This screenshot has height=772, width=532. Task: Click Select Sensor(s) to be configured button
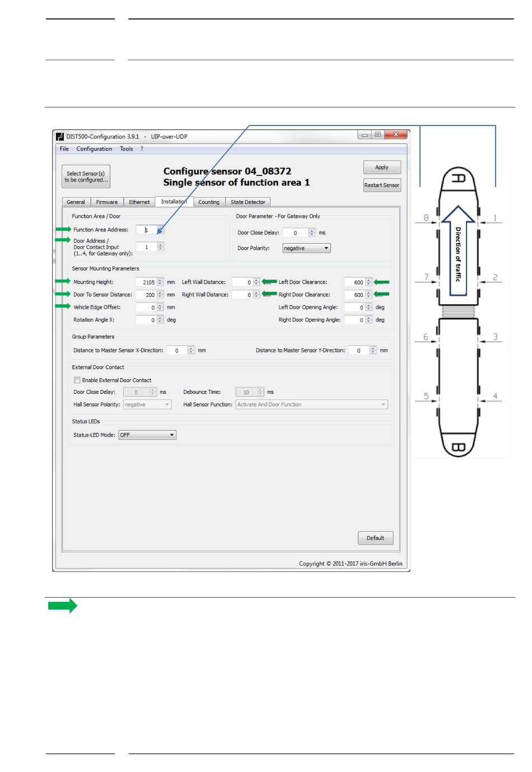coord(86,176)
